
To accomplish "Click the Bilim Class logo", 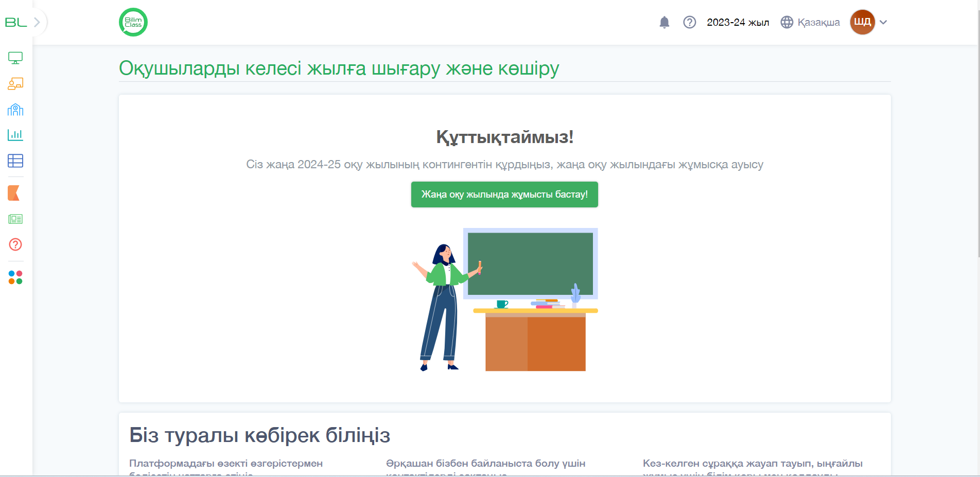I will point(133,22).
